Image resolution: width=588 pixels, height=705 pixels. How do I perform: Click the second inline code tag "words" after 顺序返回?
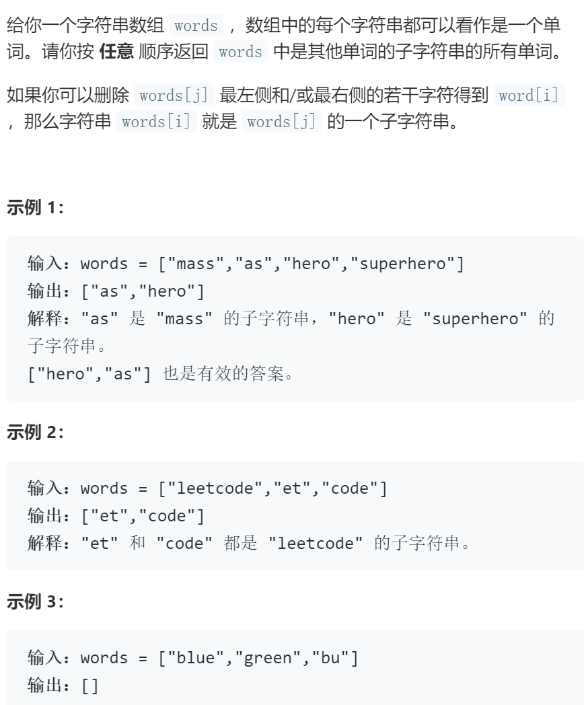[240, 51]
